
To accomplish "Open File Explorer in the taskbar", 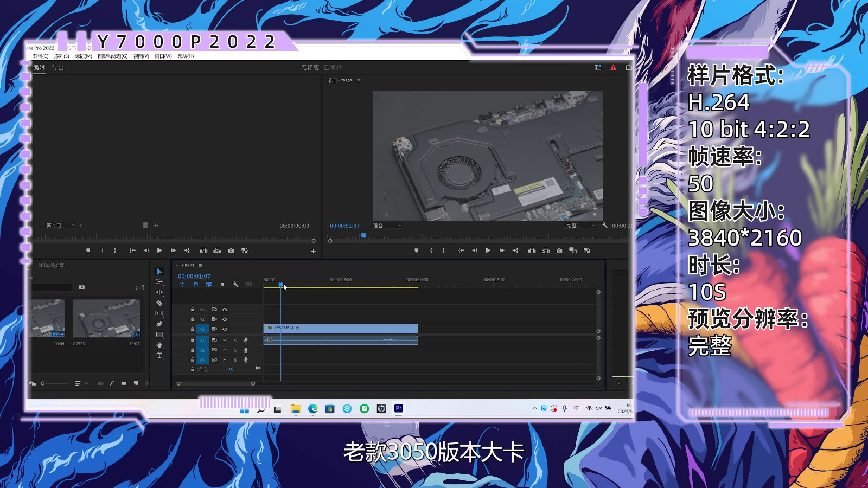I will tap(295, 409).
